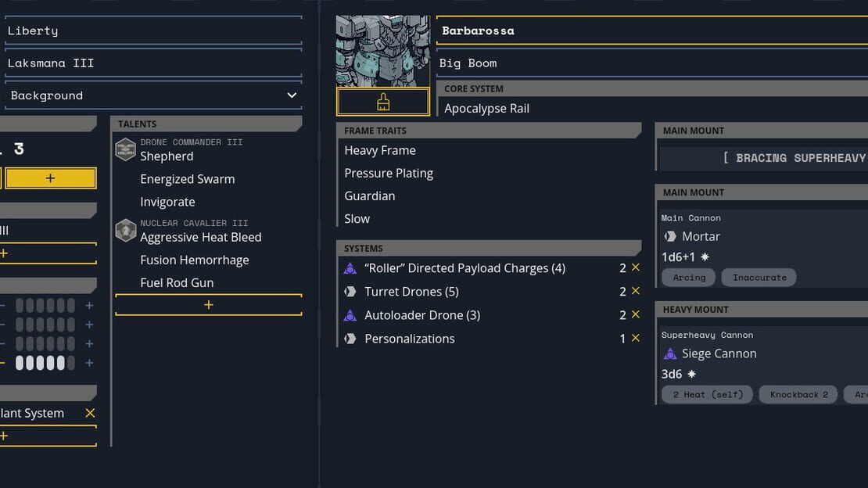Click the Drone Commander talent hexagon icon
The image size is (868, 488).
tap(126, 149)
